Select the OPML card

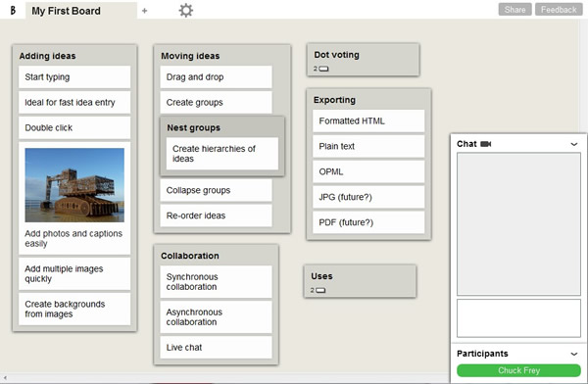[x=368, y=171]
